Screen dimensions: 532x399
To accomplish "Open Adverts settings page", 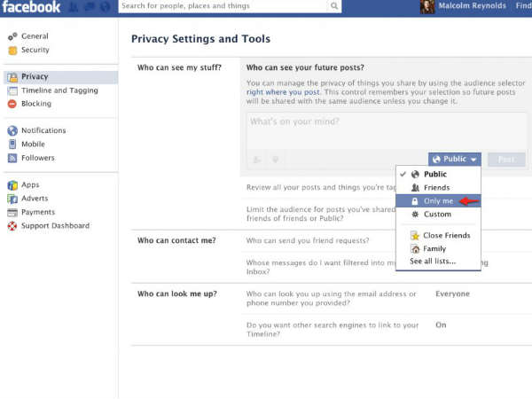I will coord(35,199).
